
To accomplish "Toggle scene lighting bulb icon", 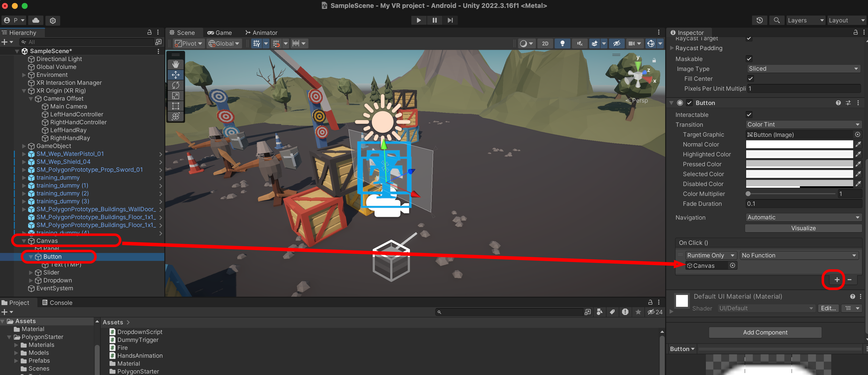I will point(562,43).
